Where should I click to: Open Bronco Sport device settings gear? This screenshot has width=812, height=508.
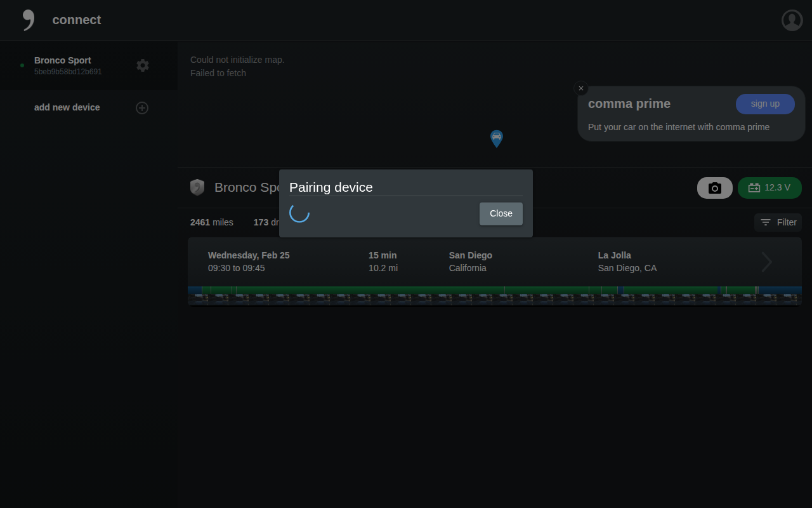click(x=143, y=65)
